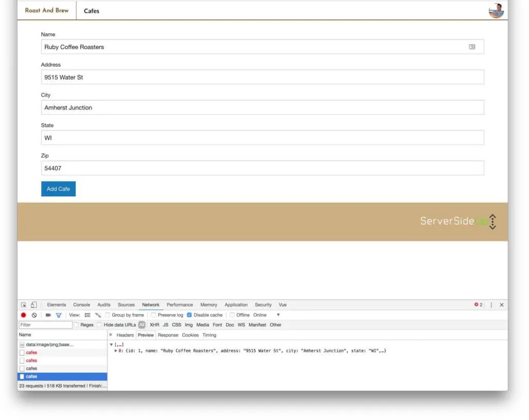The width and height of the screenshot is (529, 420).
Task: Toggle the device toolbar icon
Action: (x=34, y=305)
